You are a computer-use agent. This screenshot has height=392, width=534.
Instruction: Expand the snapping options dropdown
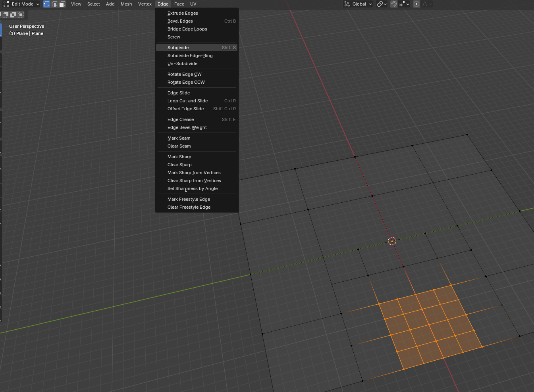click(x=404, y=4)
